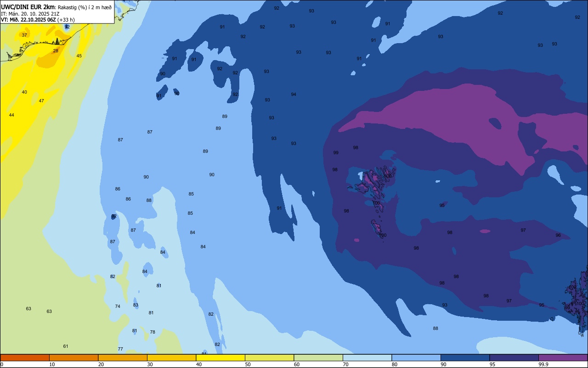Viewport: 588px width, 368px height.
Task: Select the light blue 70–80 legend swatch
Action: 367,357
